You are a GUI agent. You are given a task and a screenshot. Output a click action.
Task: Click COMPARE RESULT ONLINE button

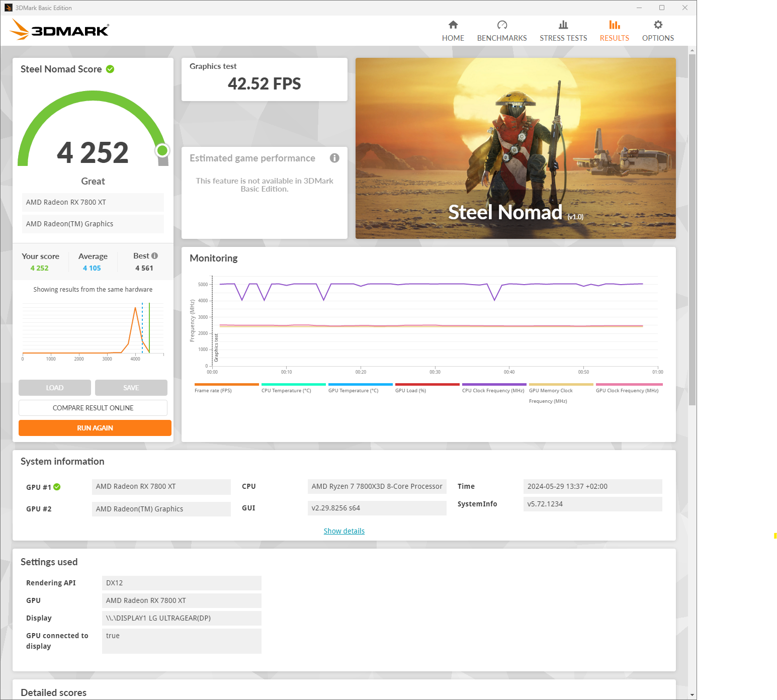click(x=93, y=408)
